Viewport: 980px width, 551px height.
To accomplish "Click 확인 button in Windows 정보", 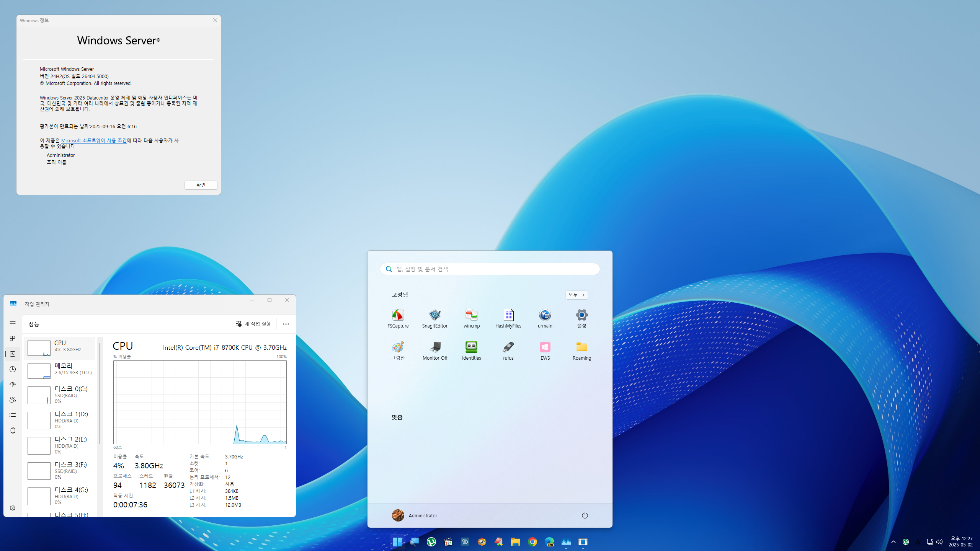I will click(x=201, y=185).
